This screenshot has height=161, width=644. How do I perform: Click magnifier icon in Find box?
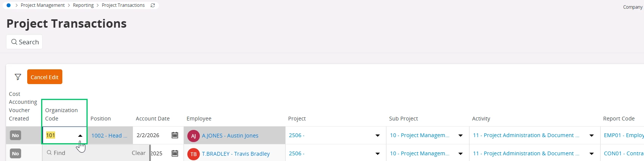pos(49,153)
